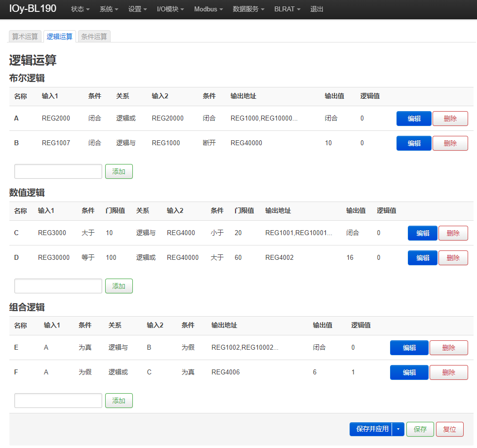477x448 pixels.
Task: Switch to the 算术运算 tab
Action: tap(25, 37)
